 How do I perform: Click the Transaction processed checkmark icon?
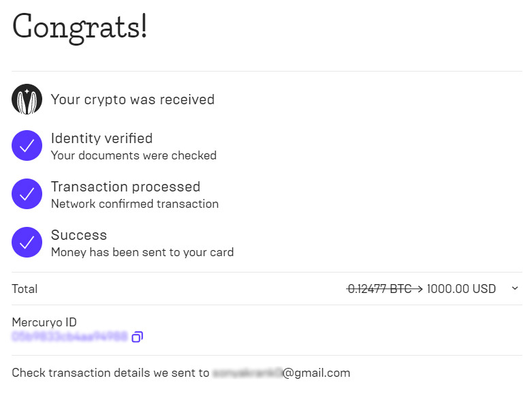27,194
